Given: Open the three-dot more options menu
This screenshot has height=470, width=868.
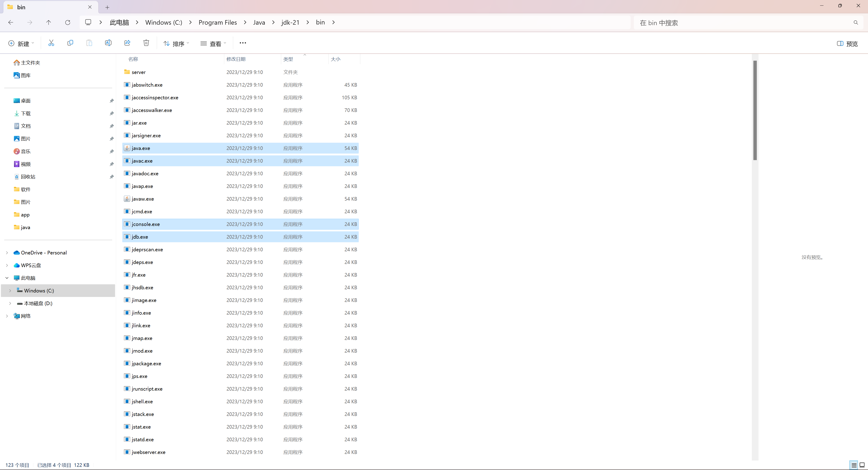Looking at the screenshot, I should point(243,43).
